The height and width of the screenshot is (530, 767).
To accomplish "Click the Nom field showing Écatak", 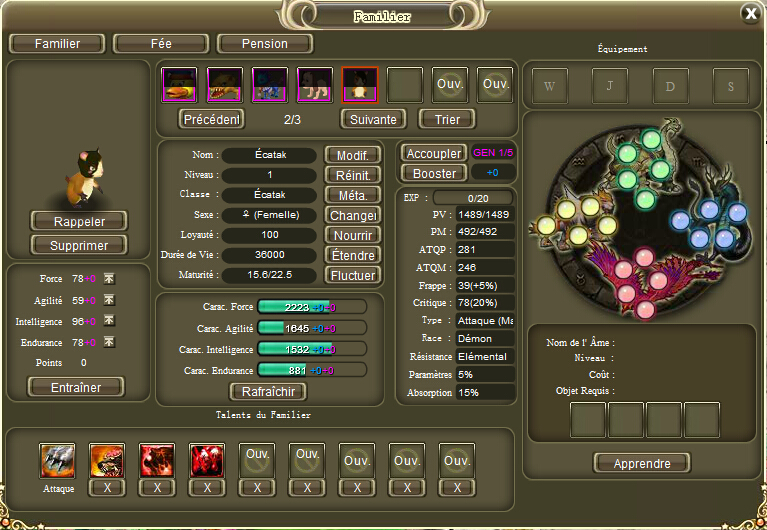I will coord(269,155).
